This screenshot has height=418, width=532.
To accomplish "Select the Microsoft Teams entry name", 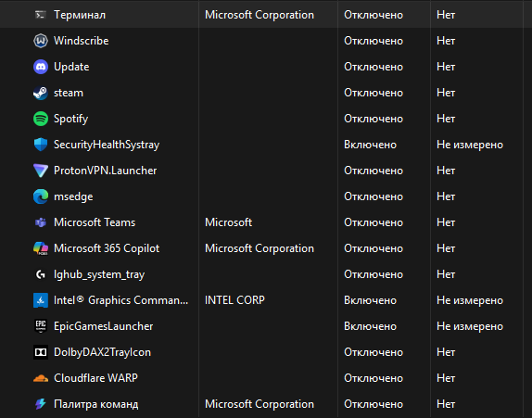I will (95, 222).
